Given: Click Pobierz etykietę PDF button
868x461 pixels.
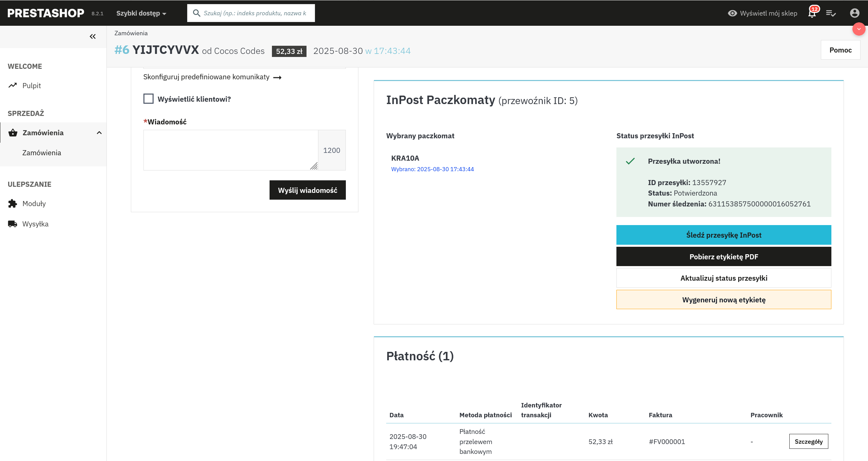Looking at the screenshot, I should [724, 257].
